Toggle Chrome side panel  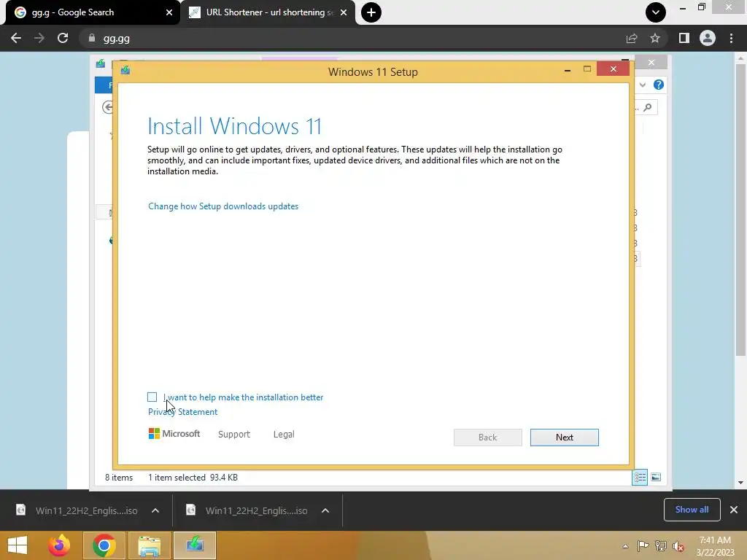[684, 38]
